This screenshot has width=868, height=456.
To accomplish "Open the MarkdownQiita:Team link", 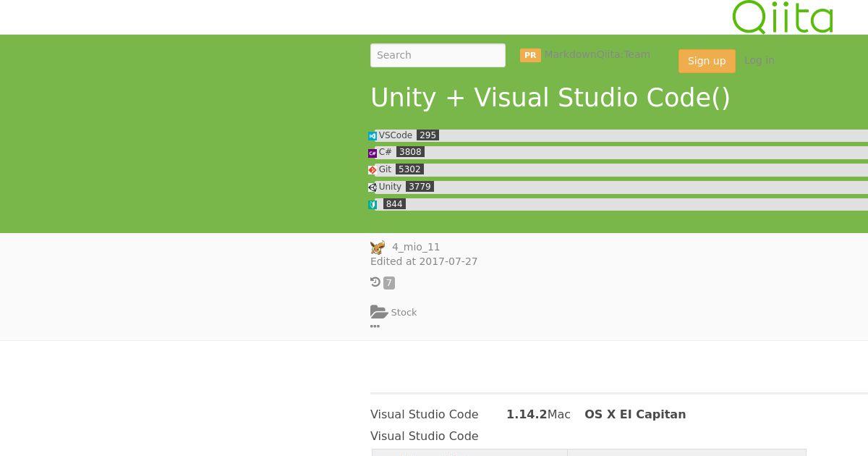I will pos(597,54).
